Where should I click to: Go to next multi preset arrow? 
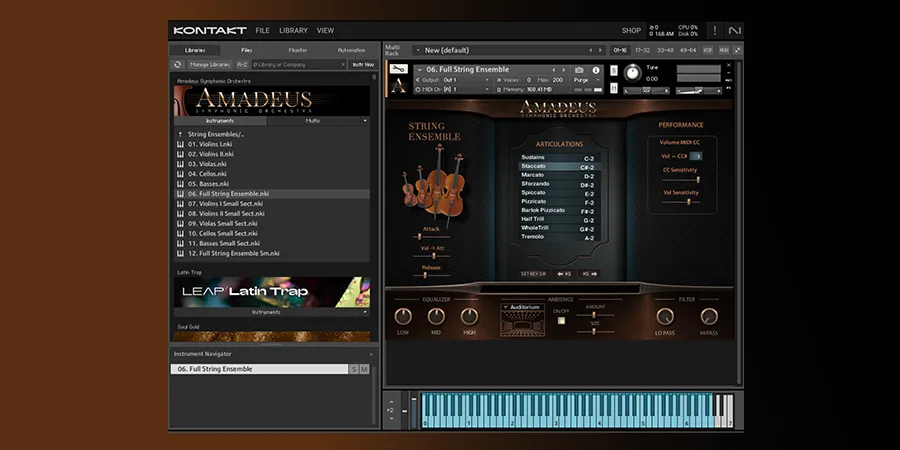point(600,51)
